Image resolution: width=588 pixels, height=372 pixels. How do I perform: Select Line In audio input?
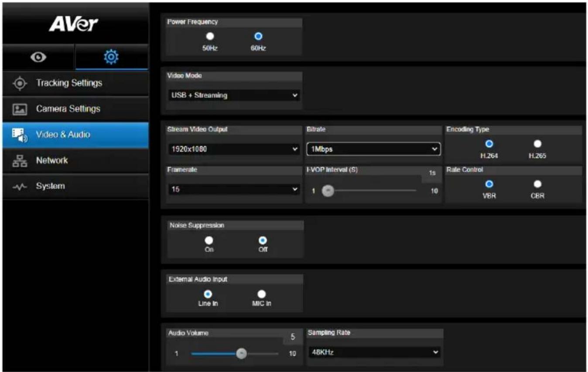208,294
